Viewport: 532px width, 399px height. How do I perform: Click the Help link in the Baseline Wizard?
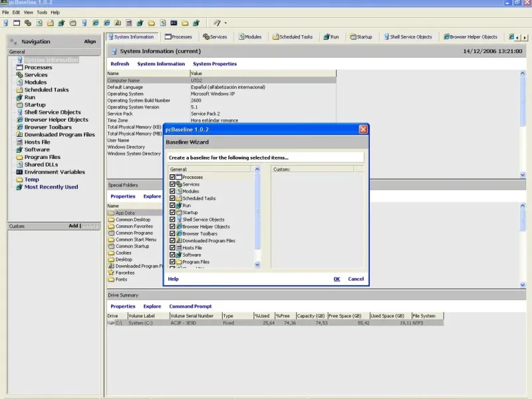173,279
